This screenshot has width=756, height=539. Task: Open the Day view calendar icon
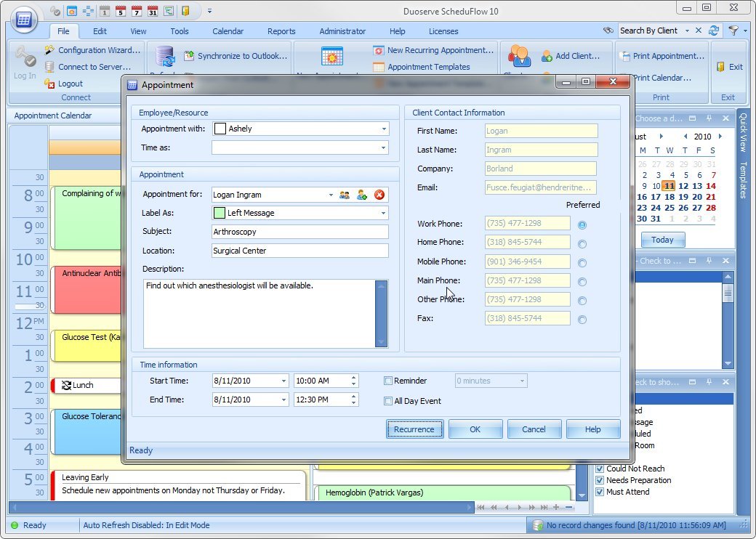104,10
